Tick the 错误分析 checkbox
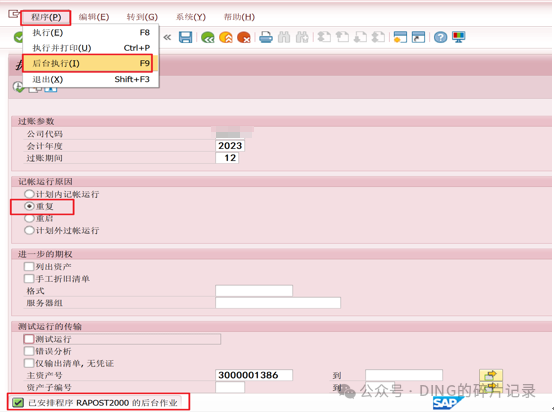The height and width of the screenshot is (413, 554). pos(29,351)
